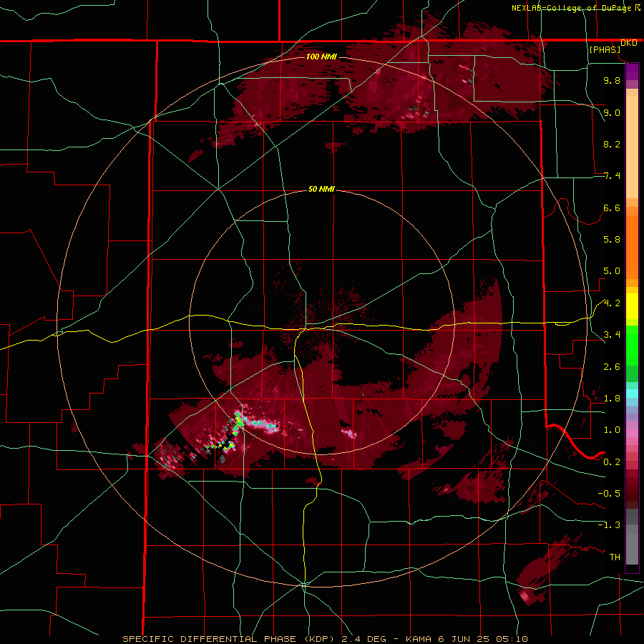This screenshot has height=644, width=644.
Task: Pick the light peach segment of the color bar
Action: point(632,147)
